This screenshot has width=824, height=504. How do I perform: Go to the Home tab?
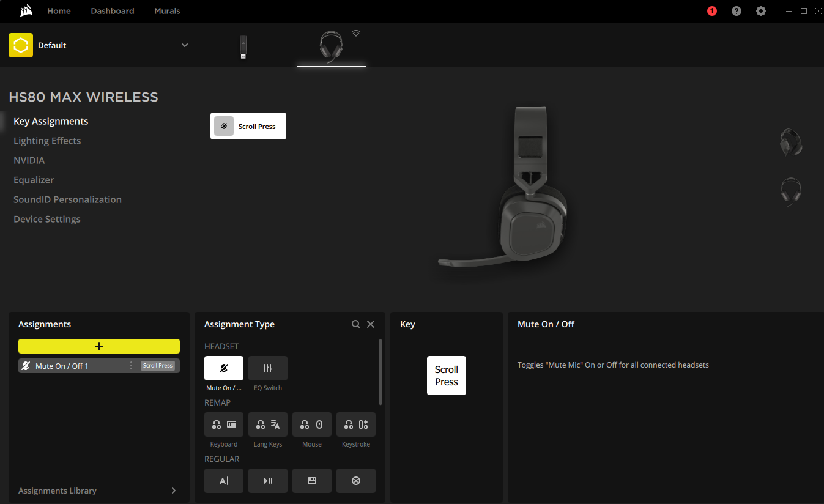click(x=59, y=11)
